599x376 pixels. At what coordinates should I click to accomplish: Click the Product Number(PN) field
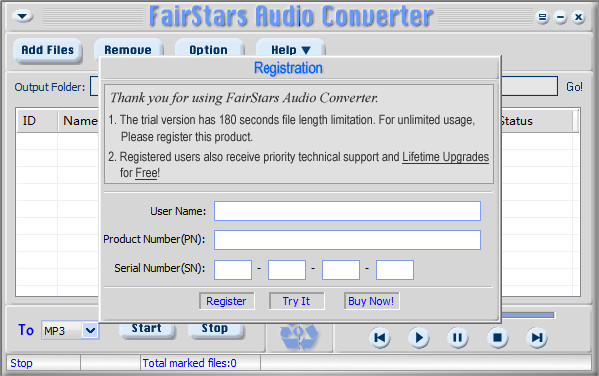point(347,240)
